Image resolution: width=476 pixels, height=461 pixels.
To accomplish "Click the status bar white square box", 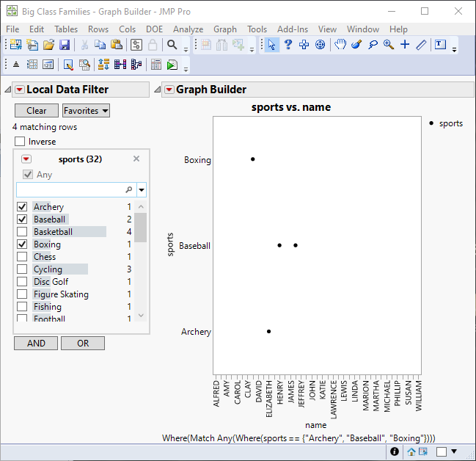I will [442, 452].
